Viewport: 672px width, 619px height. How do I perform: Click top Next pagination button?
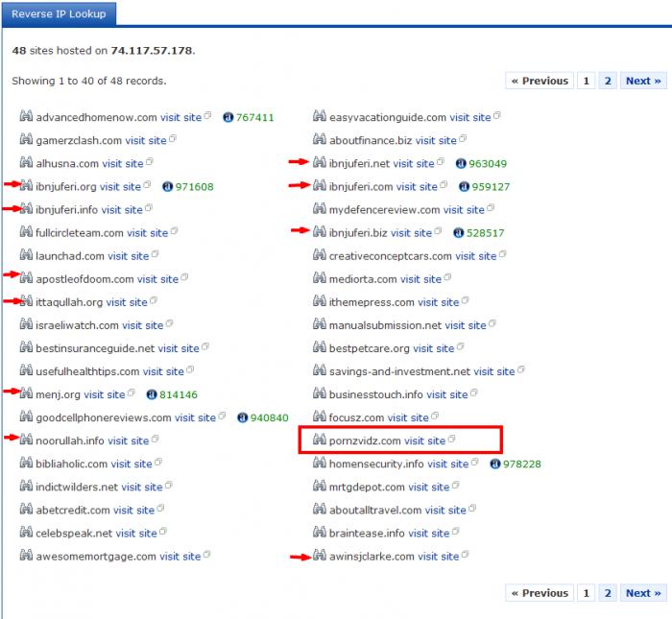click(x=643, y=81)
